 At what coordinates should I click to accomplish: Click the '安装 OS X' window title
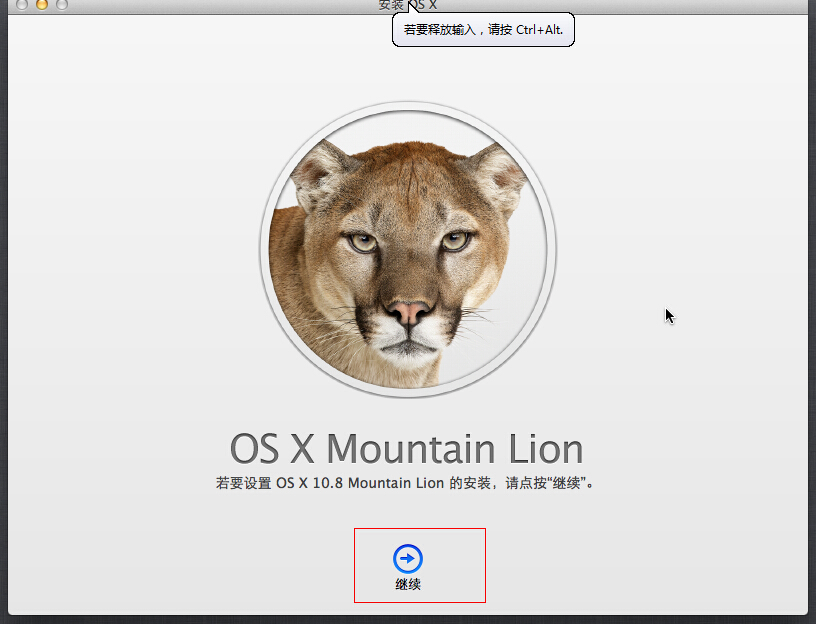(407, 5)
